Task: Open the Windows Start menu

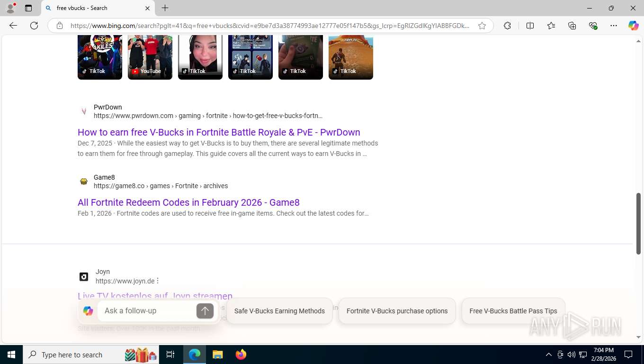Action: (x=11, y=355)
